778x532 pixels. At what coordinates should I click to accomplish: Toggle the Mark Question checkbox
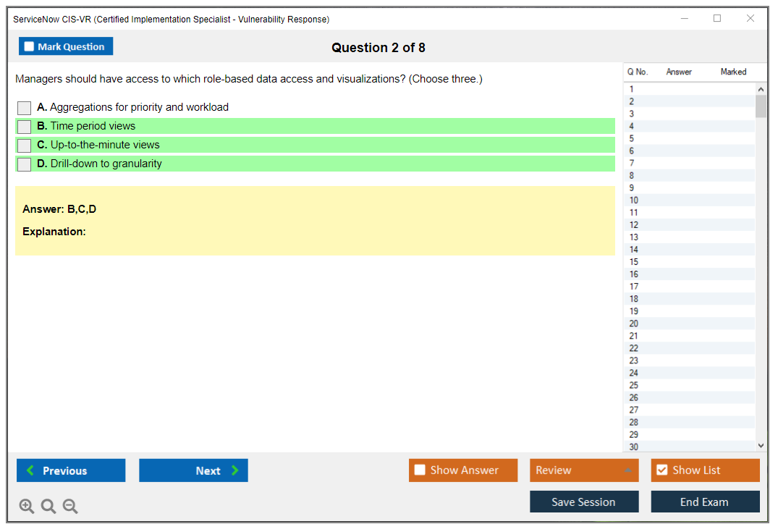(x=29, y=46)
